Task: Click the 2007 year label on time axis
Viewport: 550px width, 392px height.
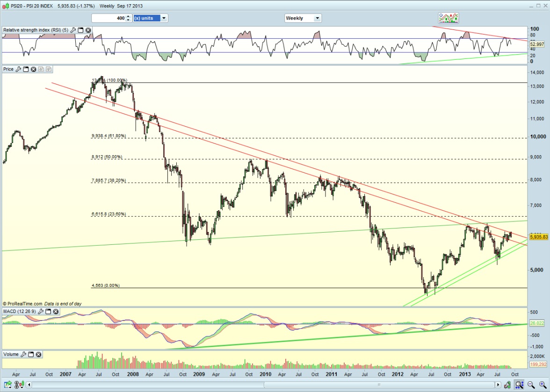Action: [x=65, y=374]
